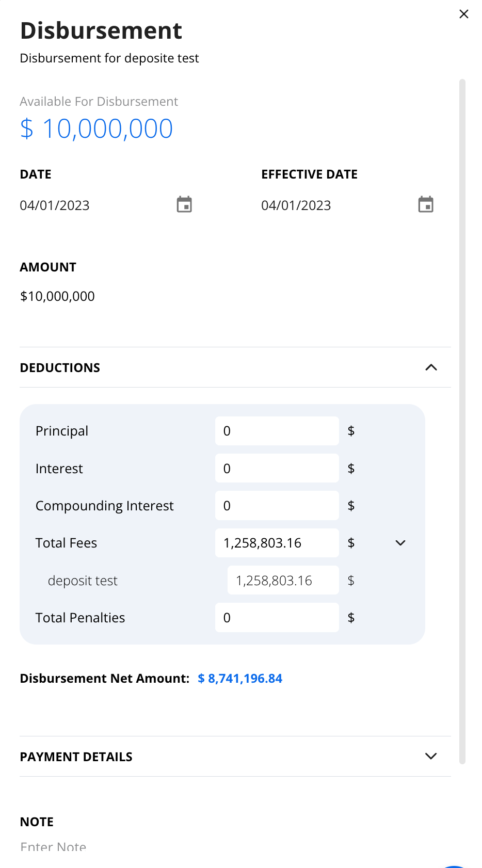Expand Payment Details section chevron
Image resolution: width=482 pixels, height=868 pixels.
(x=431, y=756)
